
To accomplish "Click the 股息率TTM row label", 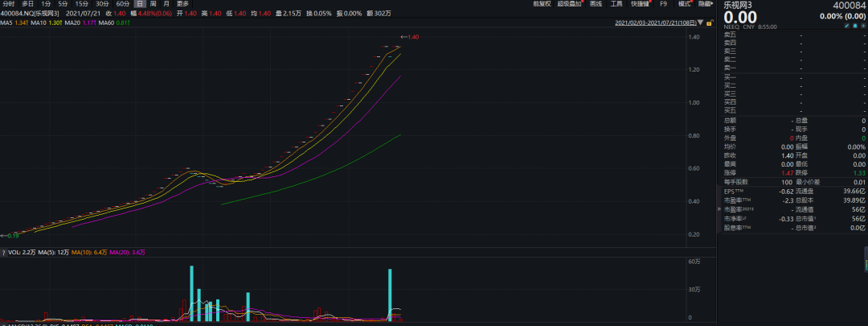I will [737, 228].
